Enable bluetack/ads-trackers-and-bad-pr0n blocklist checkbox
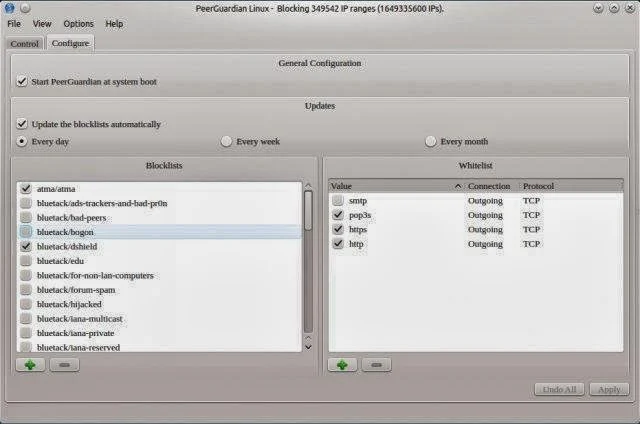Image resolution: width=640 pixels, height=424 pixels. click(26, 203)
